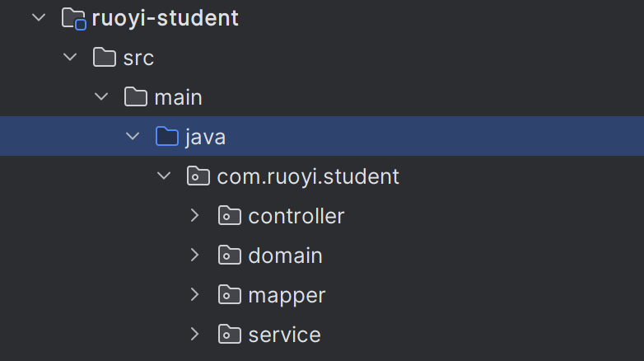Select the ruoyi-student project name
Screen dimensions: 644x361
(x=166, y=18)
